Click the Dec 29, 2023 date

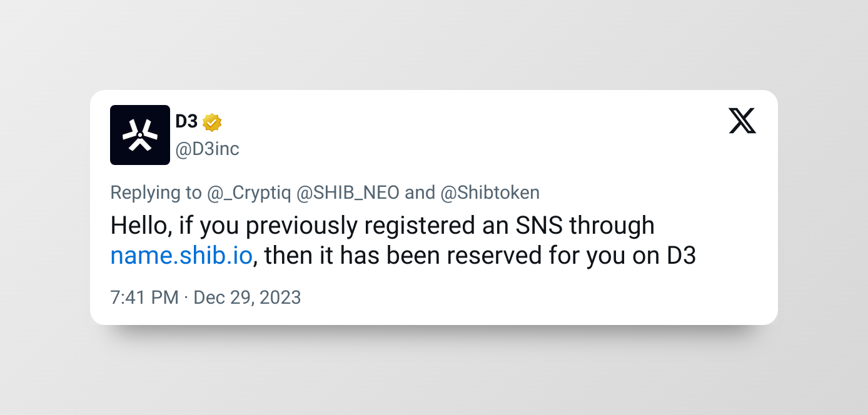247,297
